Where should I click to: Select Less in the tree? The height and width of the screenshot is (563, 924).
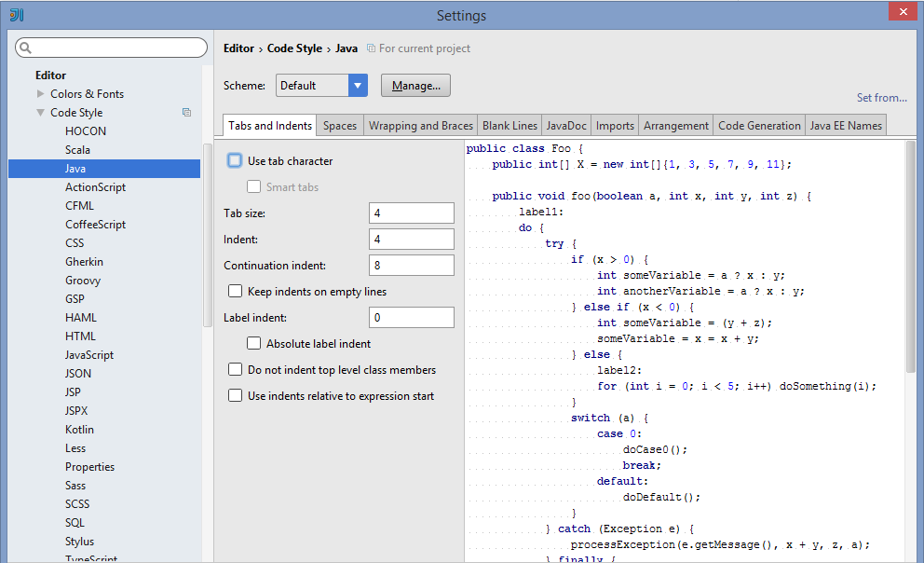tap(75, 448)
